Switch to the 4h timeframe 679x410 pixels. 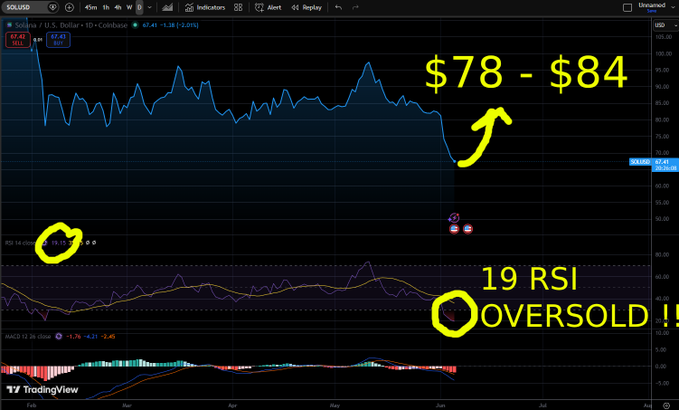point(118,7)
